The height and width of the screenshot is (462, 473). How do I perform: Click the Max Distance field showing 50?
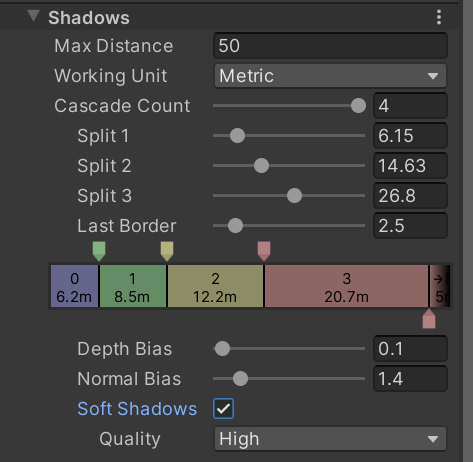coord(330,46)
